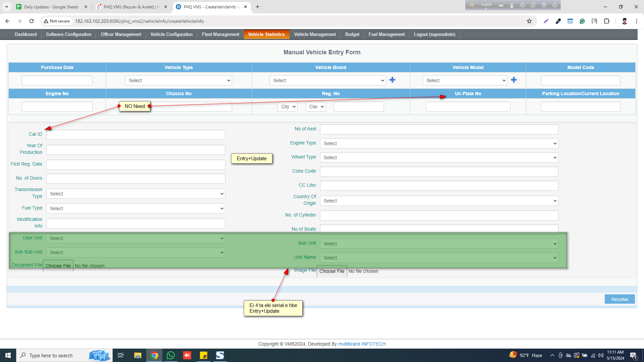Image resolution: width=644 pixels, height=362 pixels.
Task: Choose File for Image File upload
Action: (332, 271)
